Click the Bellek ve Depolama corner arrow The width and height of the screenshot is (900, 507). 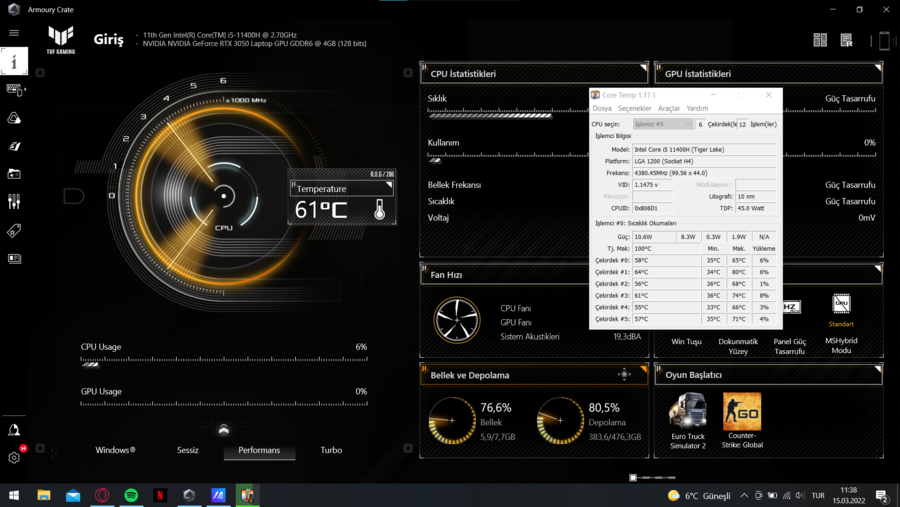[643, 369]
